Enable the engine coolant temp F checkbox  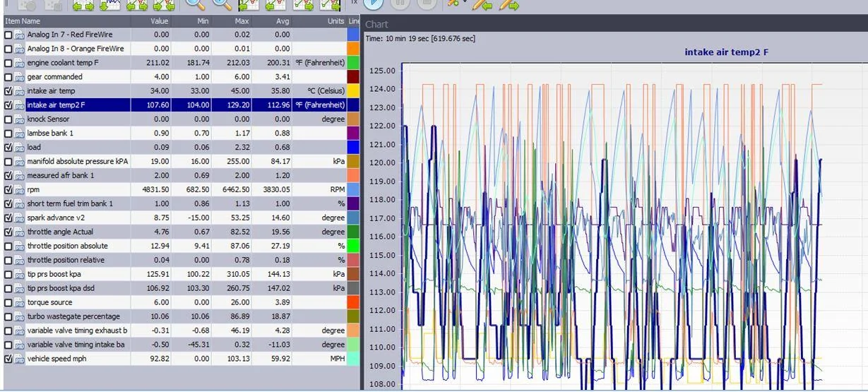[8, 63]
